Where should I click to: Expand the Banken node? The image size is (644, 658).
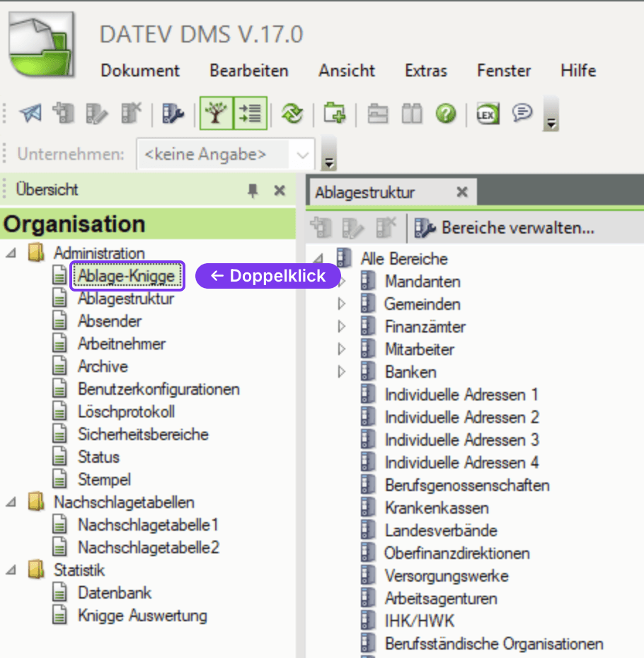[x=342, y=371]
